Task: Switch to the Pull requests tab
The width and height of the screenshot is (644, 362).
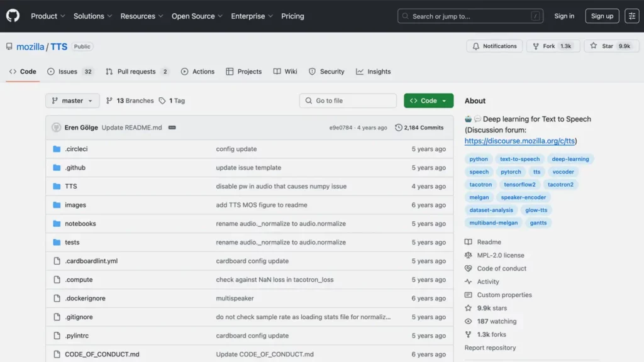Action: click(137, 72)
